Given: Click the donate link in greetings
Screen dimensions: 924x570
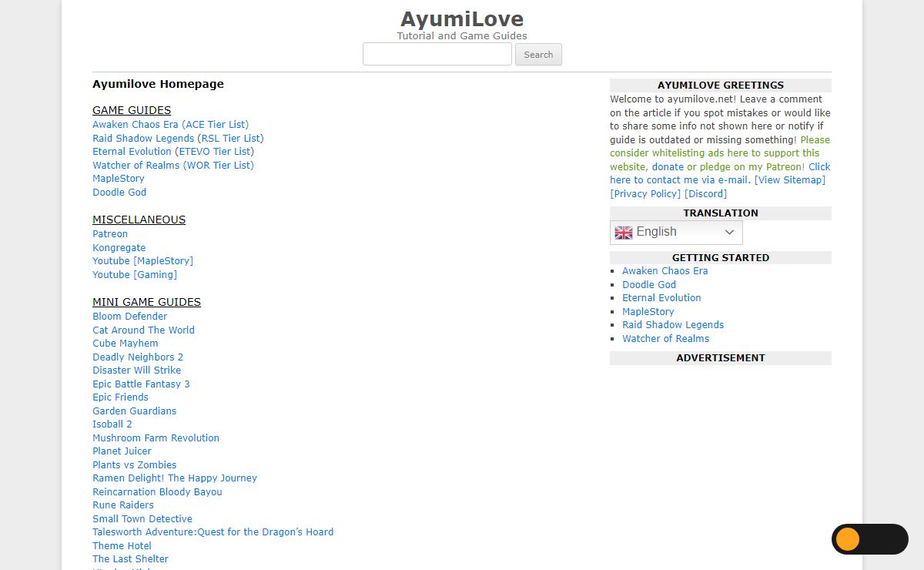Looking at the screenshot, I should [x=668, y=167].
